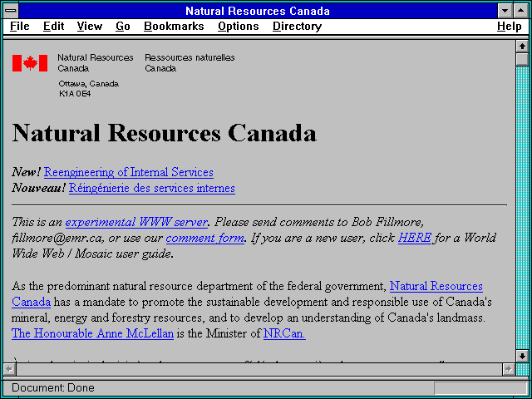532x399 pixels.
Task: Minimize the browser window
Action: pyautogui.click(x=505, y=11)
